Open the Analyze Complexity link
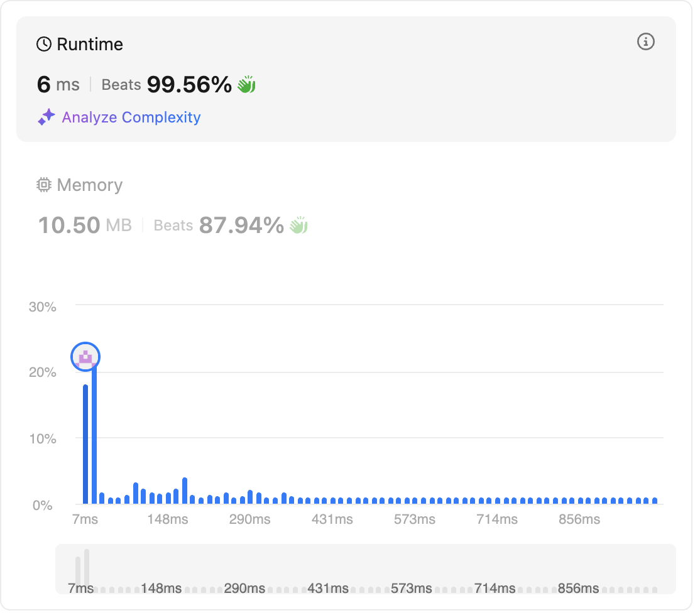700x613 pixels. point(131,117)
